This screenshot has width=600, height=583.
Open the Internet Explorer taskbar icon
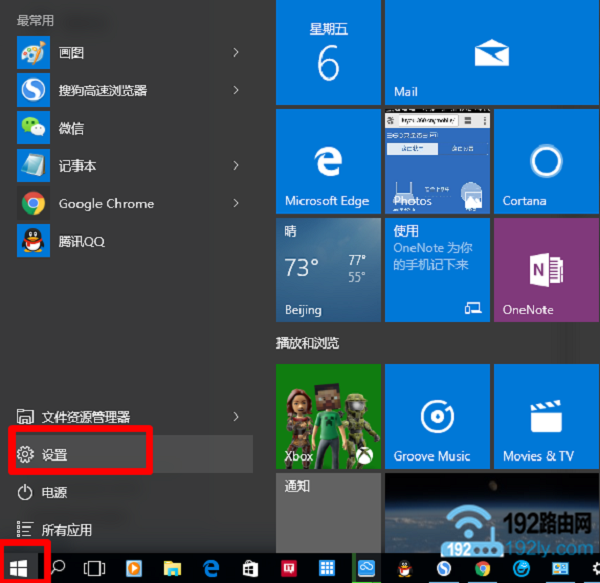(x=522, y=568)
